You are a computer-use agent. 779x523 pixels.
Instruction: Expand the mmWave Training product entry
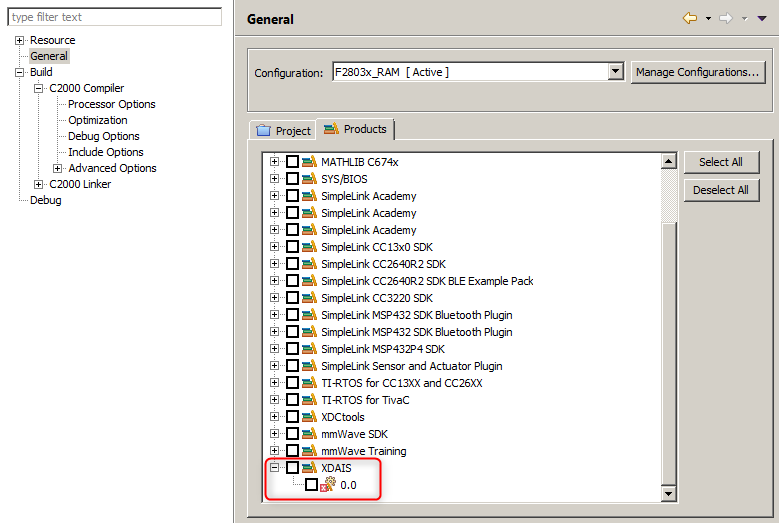274,450
